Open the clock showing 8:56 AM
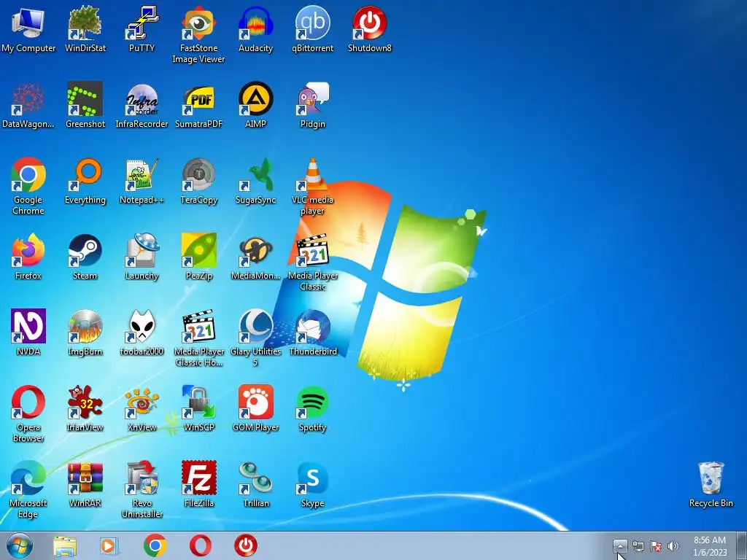Image resolution: width=747 pixels, height=560 pixels. tap(710, 546)
